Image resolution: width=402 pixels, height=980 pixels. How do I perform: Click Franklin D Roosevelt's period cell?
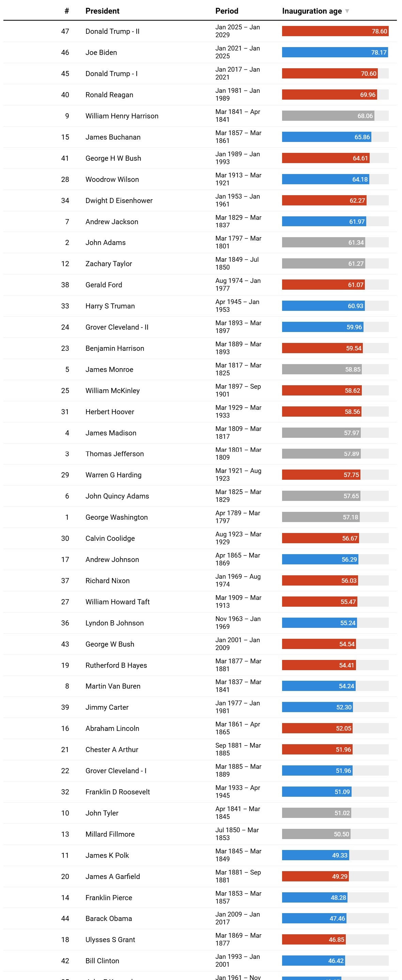[x=237, y=792]
